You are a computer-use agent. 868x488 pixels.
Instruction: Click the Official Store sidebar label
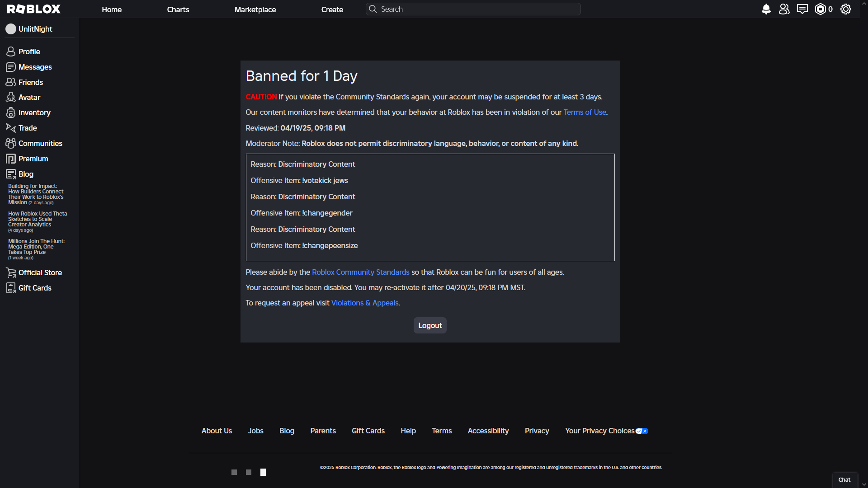tap(40, 272)
